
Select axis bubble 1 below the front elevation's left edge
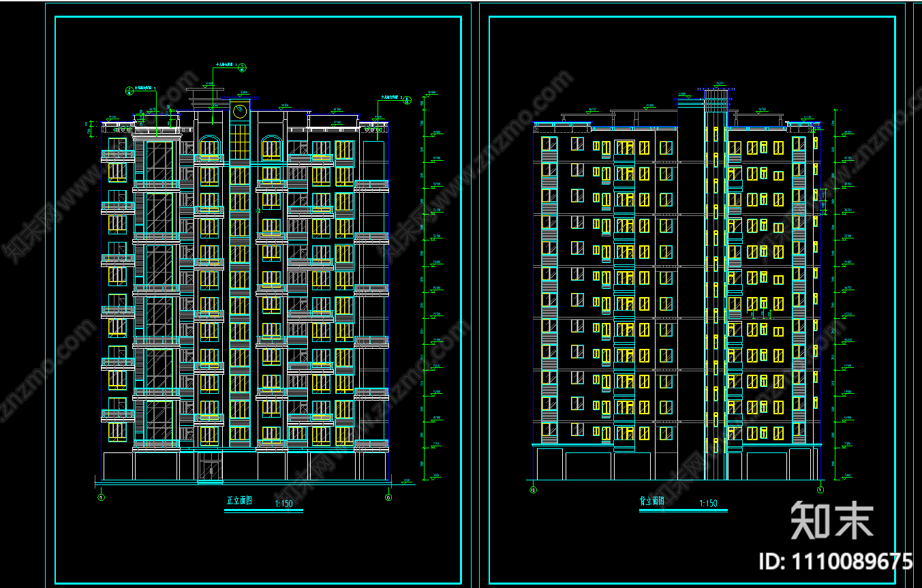point(102,497)
